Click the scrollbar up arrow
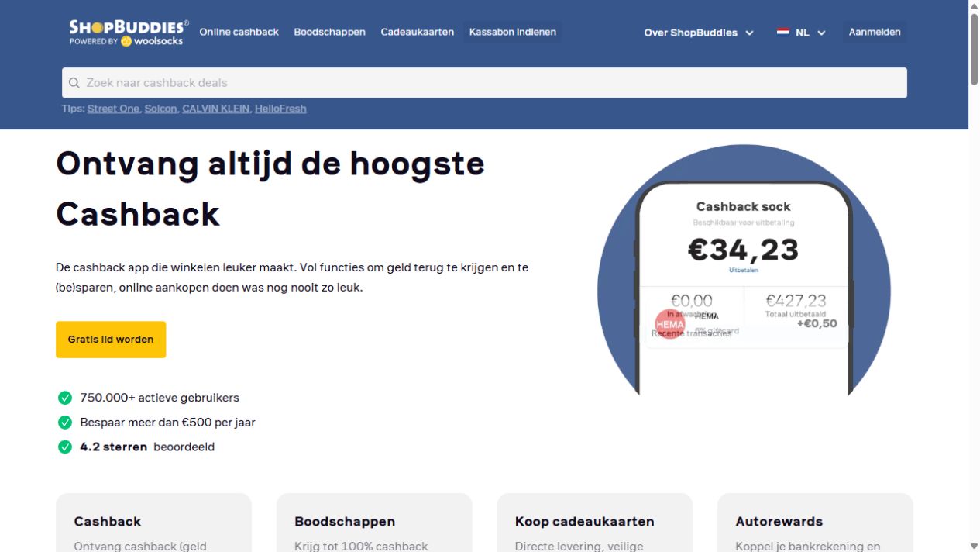980x552 pixels. pyautogui.click(x=974, y=6)
